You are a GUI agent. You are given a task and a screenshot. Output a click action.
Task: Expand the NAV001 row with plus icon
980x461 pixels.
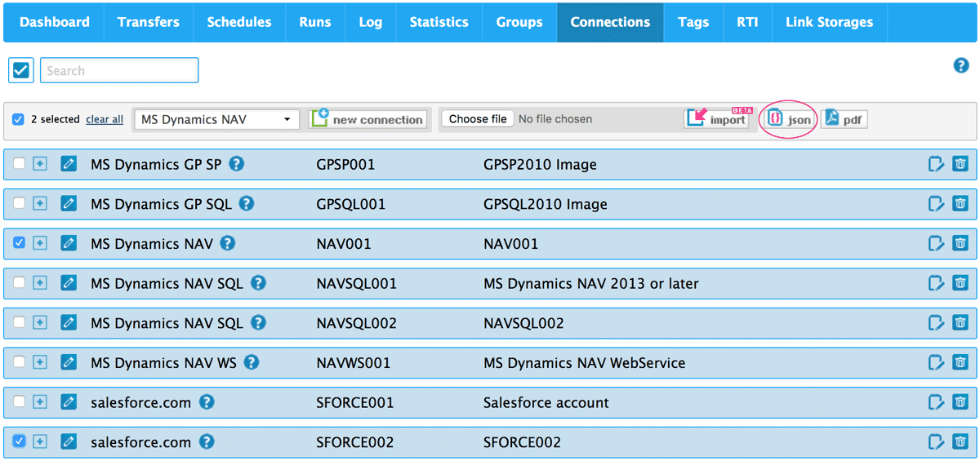[x=39, y=243]
